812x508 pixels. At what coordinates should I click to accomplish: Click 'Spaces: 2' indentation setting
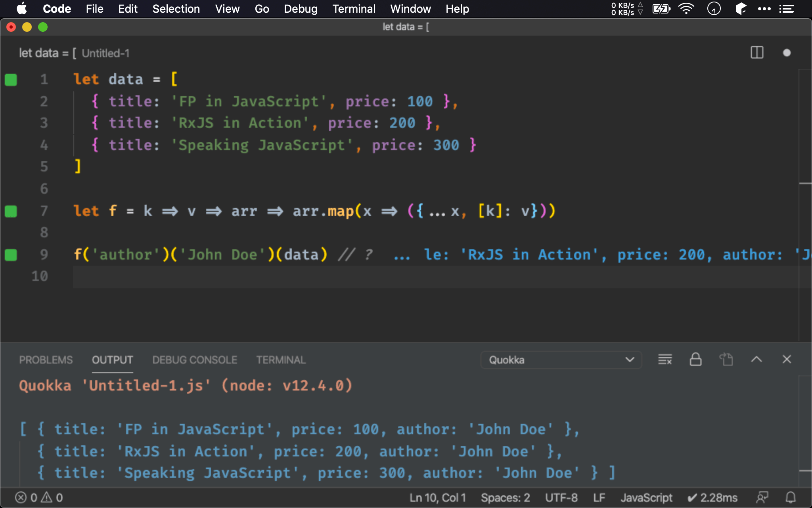[505, 498]
